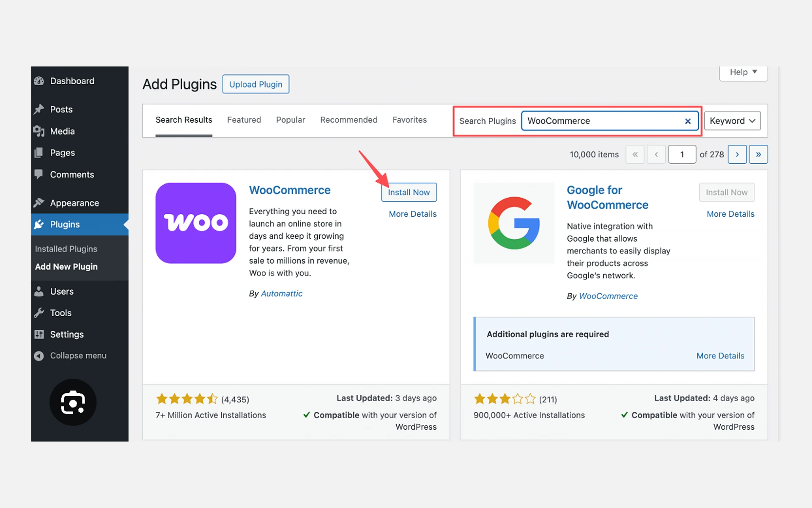The height and width of the screenshot is (508, 812).
Task: Open Google for WooCommerce title link
Action: coord(608,198)
